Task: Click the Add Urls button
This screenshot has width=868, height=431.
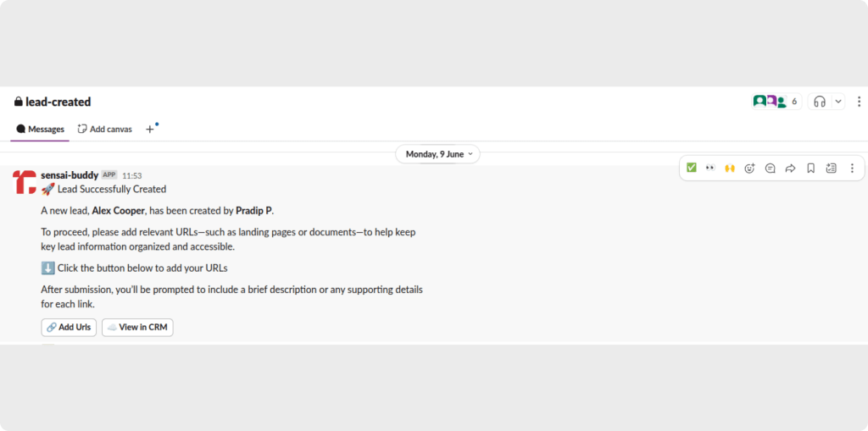Action: (x=69, y=327)
